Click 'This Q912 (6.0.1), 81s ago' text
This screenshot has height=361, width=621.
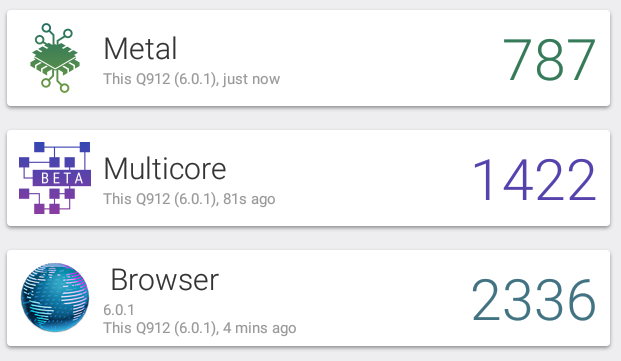(x=189, y=199)
